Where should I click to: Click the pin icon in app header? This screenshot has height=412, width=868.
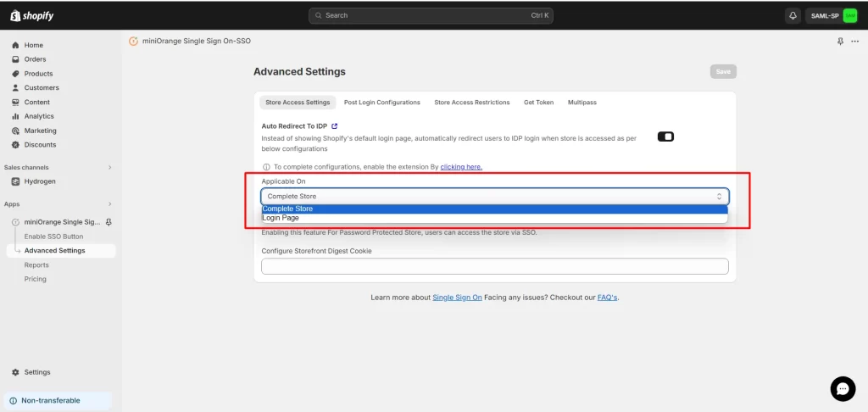[x=840, y=42]
